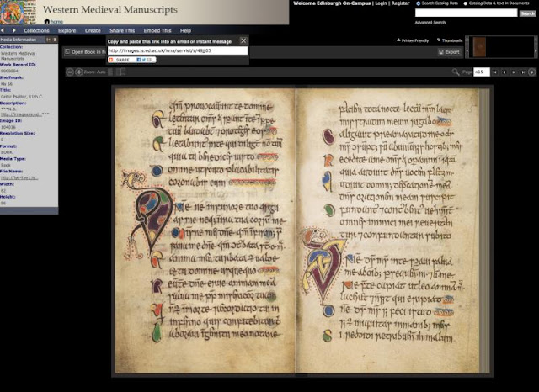Click the zoom in plus icon
This screenshot has height=392, width=539.
tap(79, 72)
